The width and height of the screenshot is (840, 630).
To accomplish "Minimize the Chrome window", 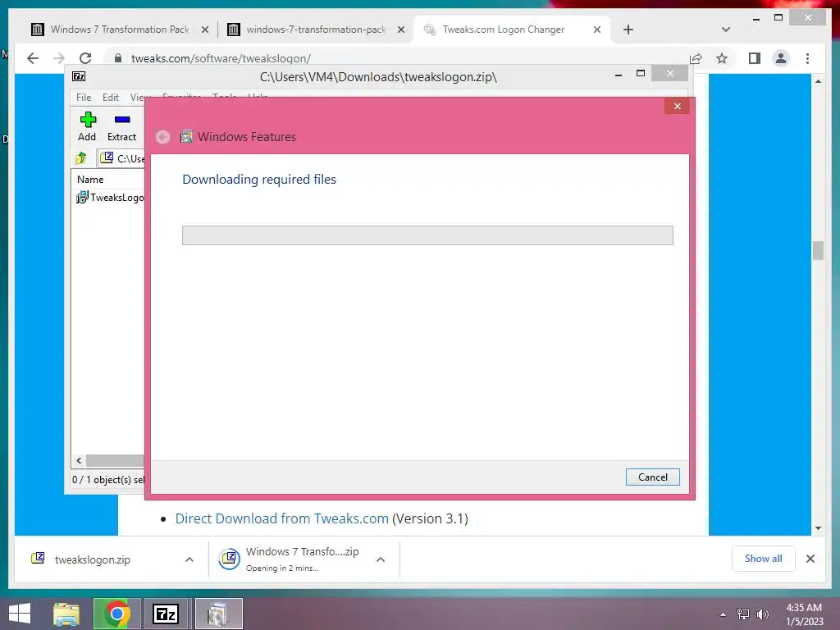I will 756,18.
